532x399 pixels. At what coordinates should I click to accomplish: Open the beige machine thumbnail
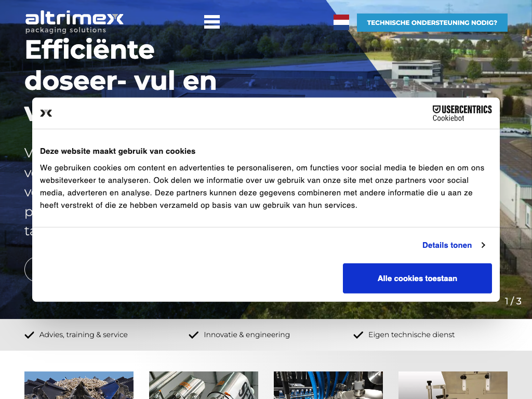453,385
